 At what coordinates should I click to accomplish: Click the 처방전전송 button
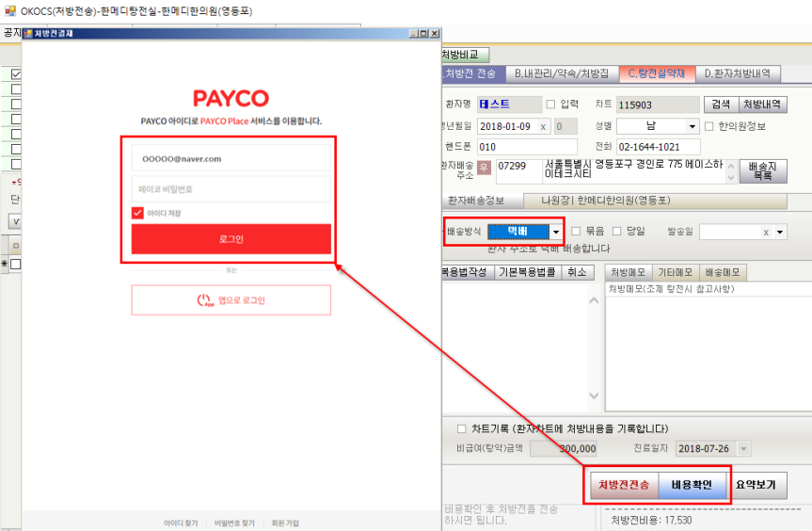click(624, 485)
